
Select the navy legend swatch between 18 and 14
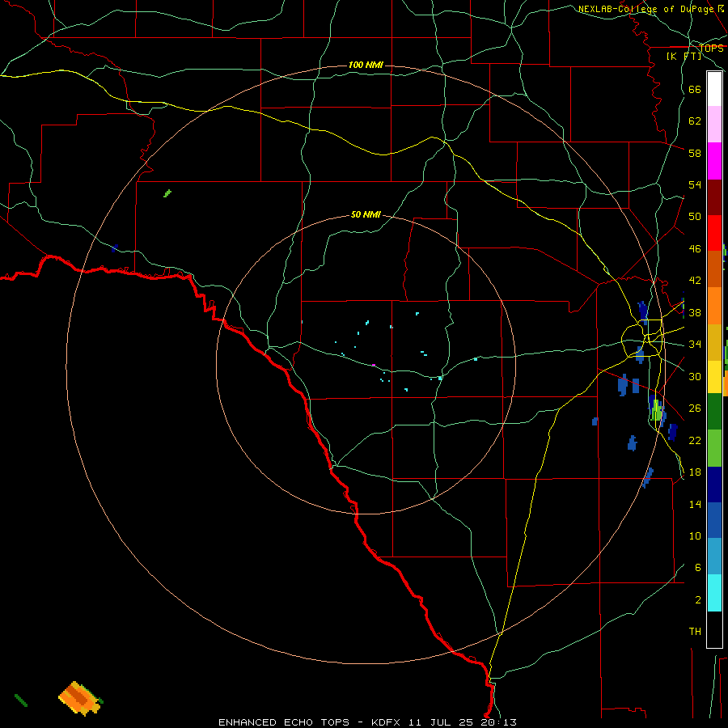[714, 485]
